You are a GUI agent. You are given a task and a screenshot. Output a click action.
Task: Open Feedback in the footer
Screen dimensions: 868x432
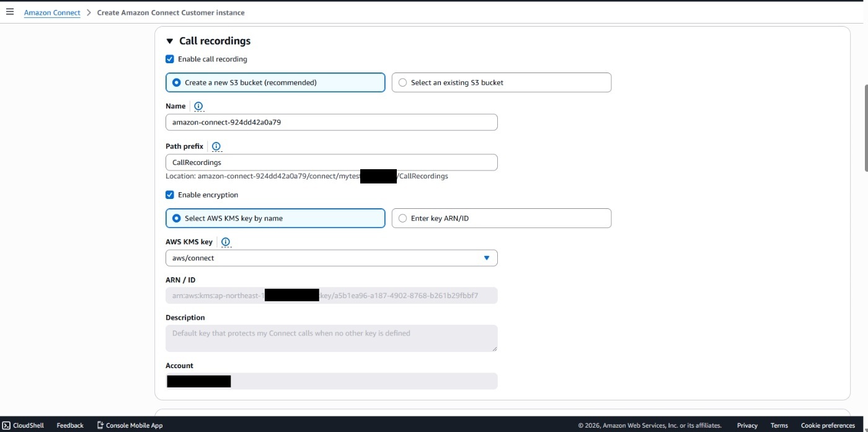click(x=70, y=425)
